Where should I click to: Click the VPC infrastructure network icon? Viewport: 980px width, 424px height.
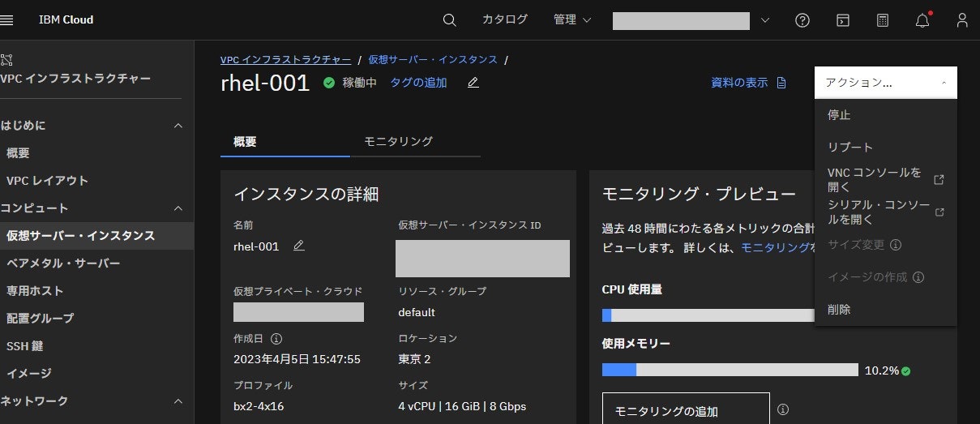[7, 60]
